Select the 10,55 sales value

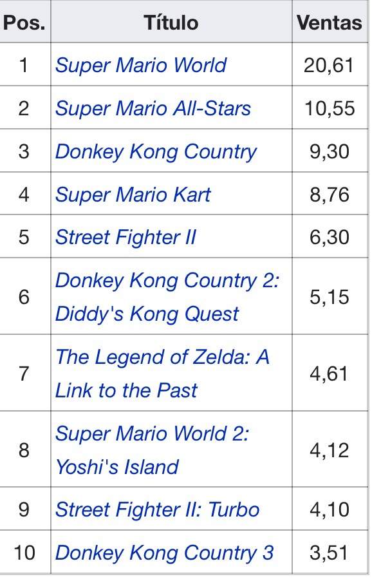330,108
